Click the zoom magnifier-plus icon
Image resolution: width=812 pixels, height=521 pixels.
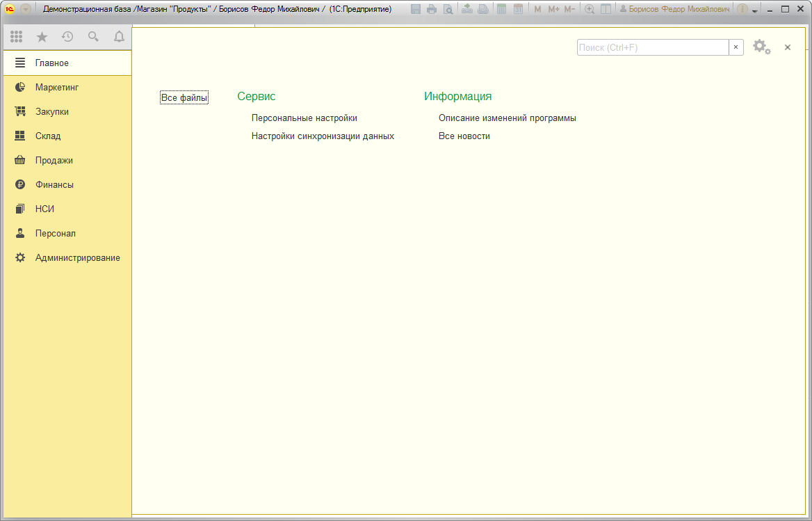(x=590, y=9)
